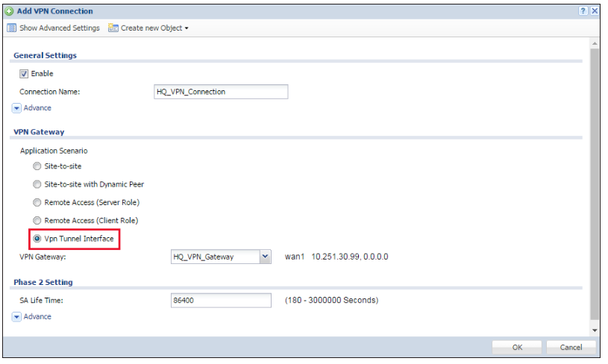Click the green Add VPN Connection title icon
The image size is (608, 364).
[x=8, y=11]
